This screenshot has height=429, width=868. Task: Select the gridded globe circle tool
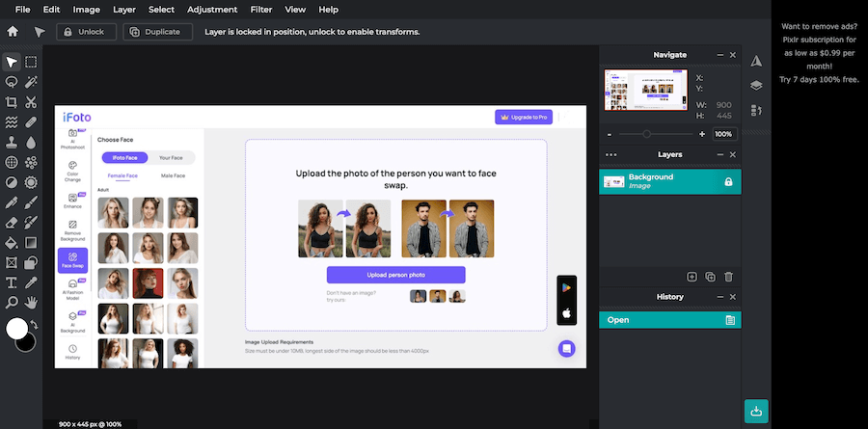pos(11,162)
